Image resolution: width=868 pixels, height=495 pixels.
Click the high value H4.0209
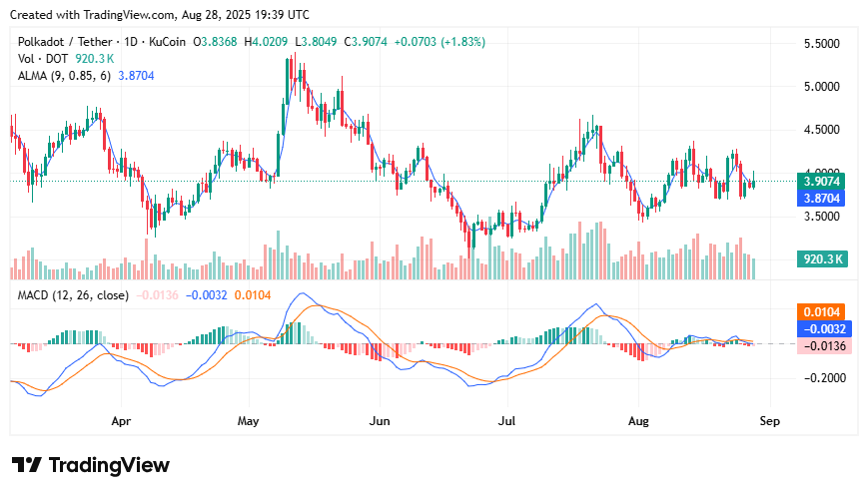(x=266, y=42)
